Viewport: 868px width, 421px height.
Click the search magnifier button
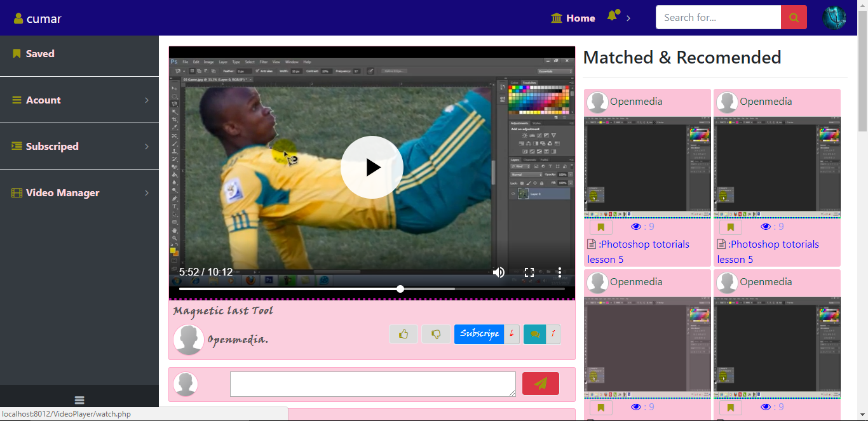(x=794, y=17)
